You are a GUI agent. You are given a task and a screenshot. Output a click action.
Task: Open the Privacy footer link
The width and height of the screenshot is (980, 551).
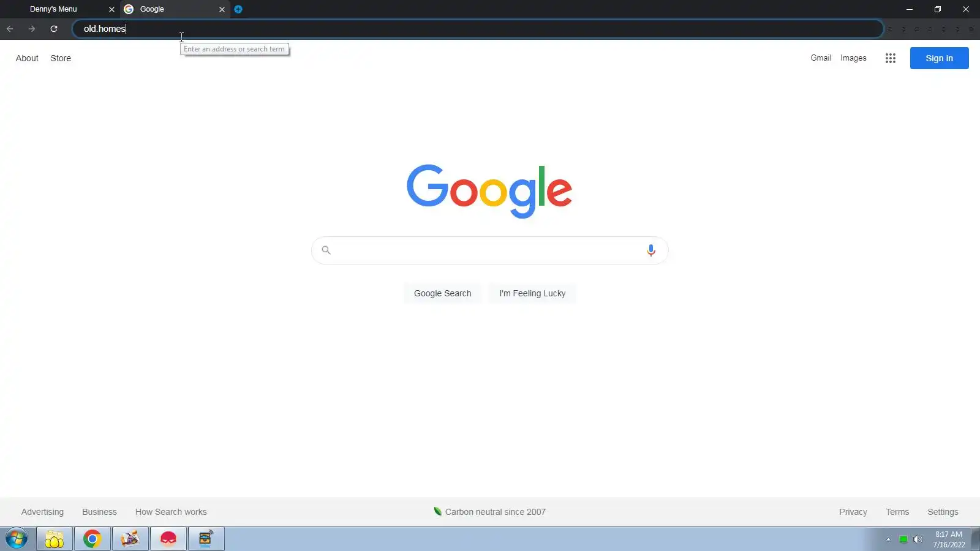[853, 512]
